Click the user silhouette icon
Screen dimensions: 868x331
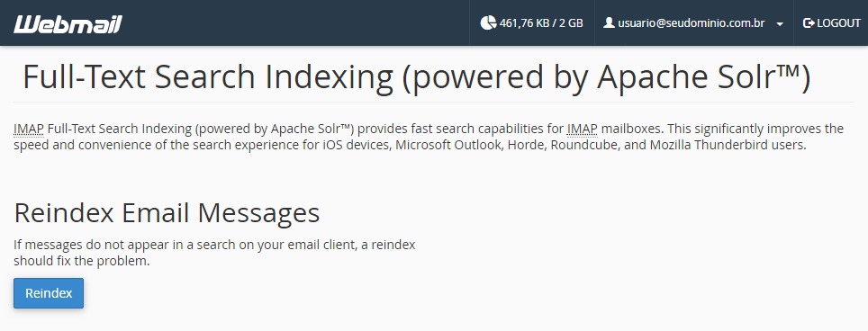pyautogui.click(x=609, y=22)
